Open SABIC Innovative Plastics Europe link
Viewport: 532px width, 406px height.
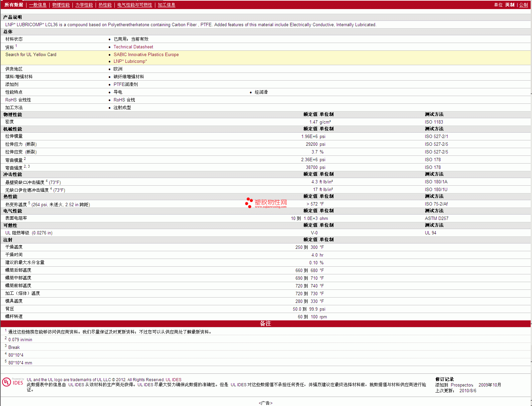pyautogui.click(x=146, y=54)
